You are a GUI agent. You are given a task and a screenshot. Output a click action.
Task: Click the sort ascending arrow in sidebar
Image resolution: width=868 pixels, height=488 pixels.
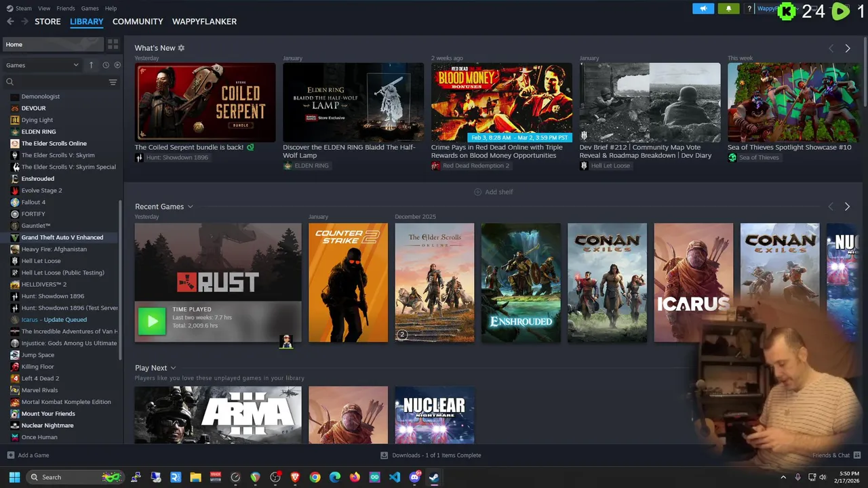(92, 65)
